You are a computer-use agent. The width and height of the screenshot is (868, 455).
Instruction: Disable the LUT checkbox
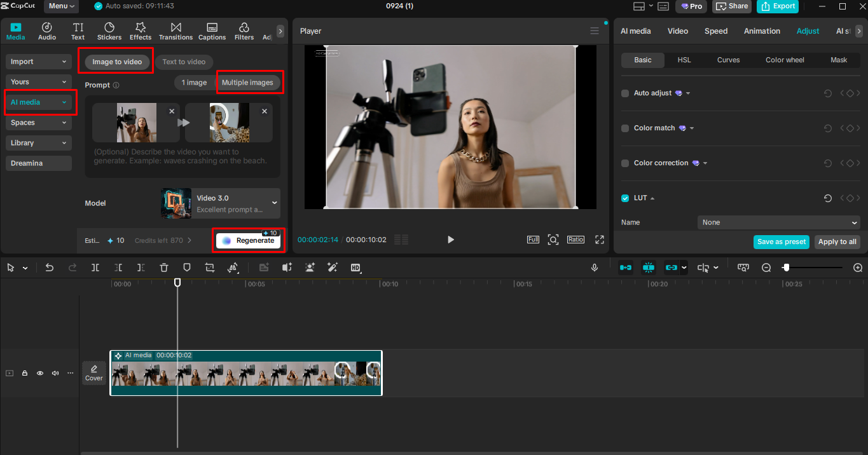point(624,198)
